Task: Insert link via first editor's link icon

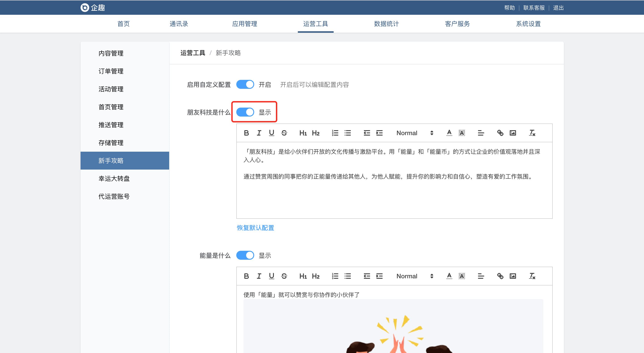Action: [x=500, y=133]
